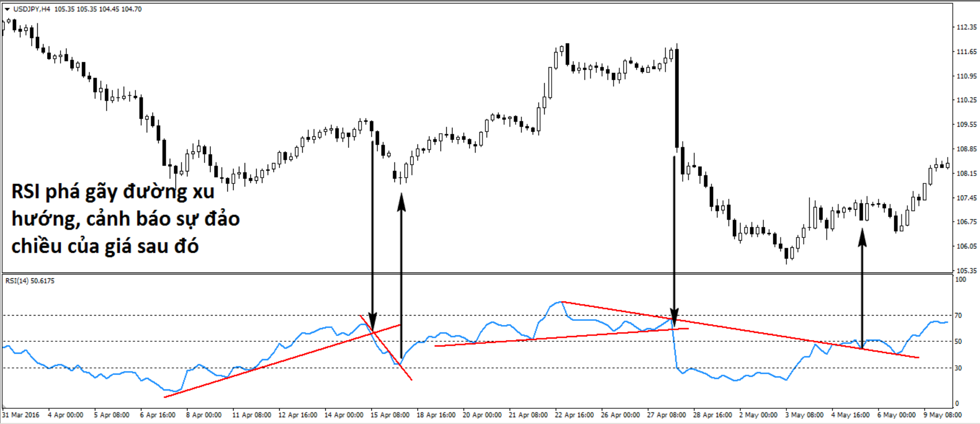Click the RSI scale level 70
Screen dimensions: 980x424
point(959,316)
